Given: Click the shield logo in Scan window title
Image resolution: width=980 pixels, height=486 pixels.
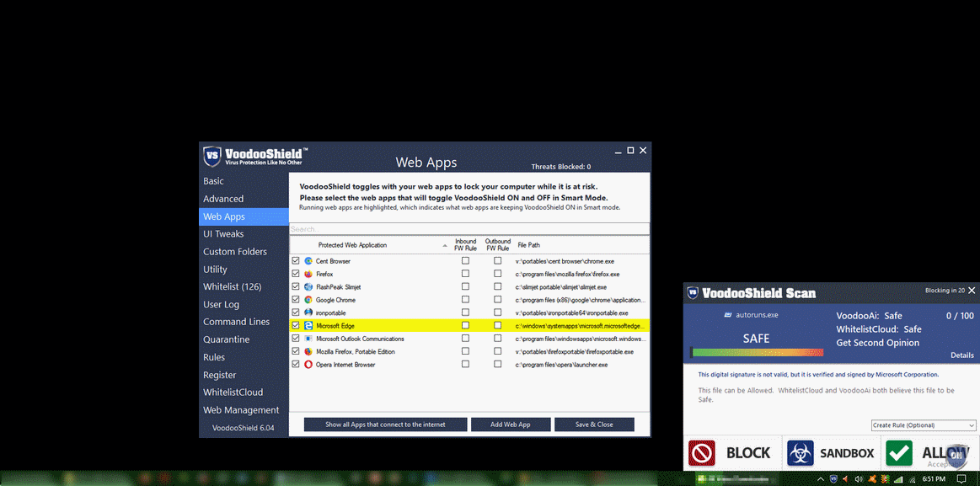Looking at the screenshot, I should [x=693, y=292].
